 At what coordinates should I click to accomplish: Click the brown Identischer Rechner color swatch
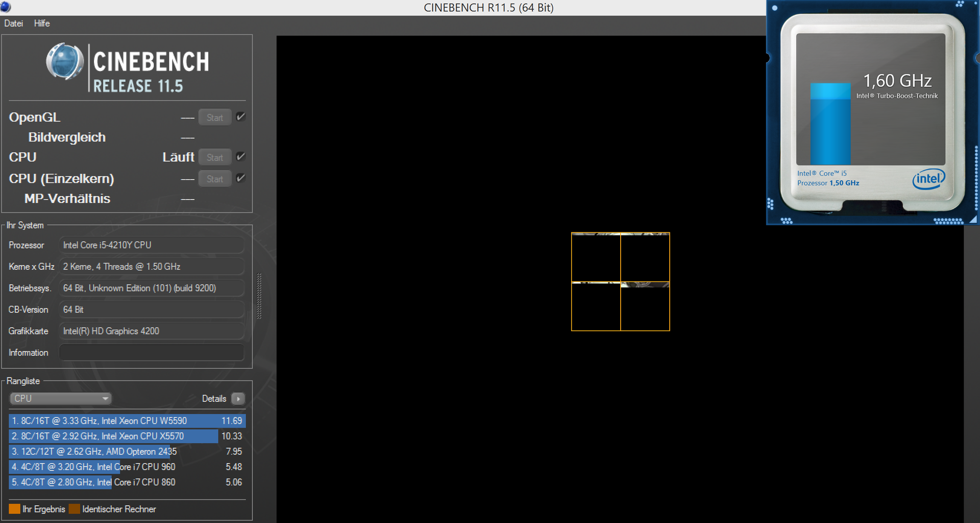[75, 509]
